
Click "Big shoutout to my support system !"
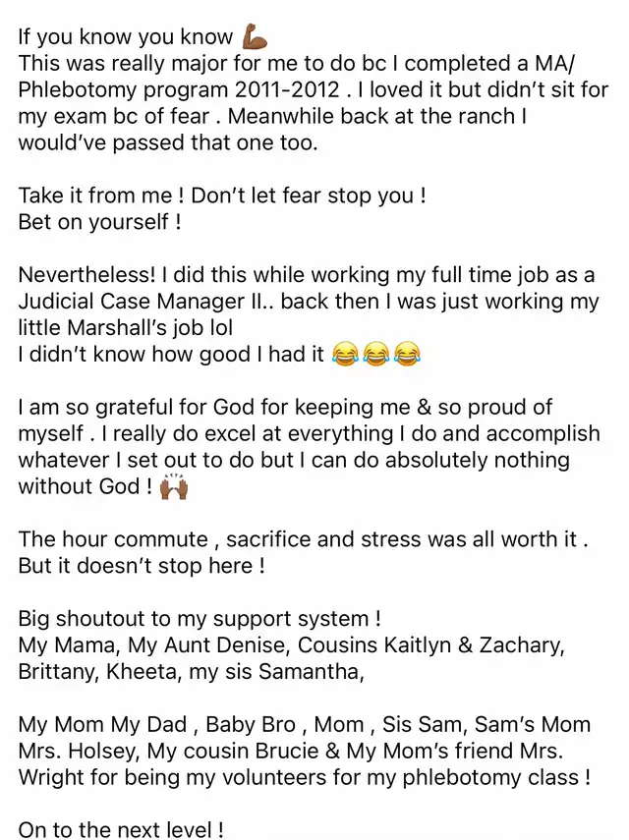coord(200,619)
